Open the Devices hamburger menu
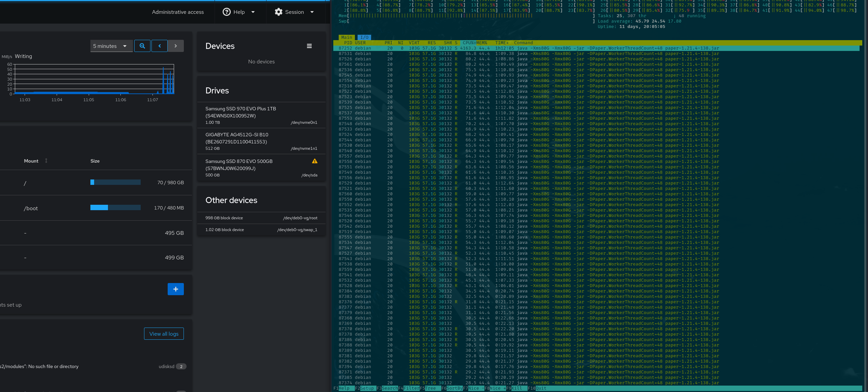The height and width of the screenshot is (392, 868). coord(309,46)
